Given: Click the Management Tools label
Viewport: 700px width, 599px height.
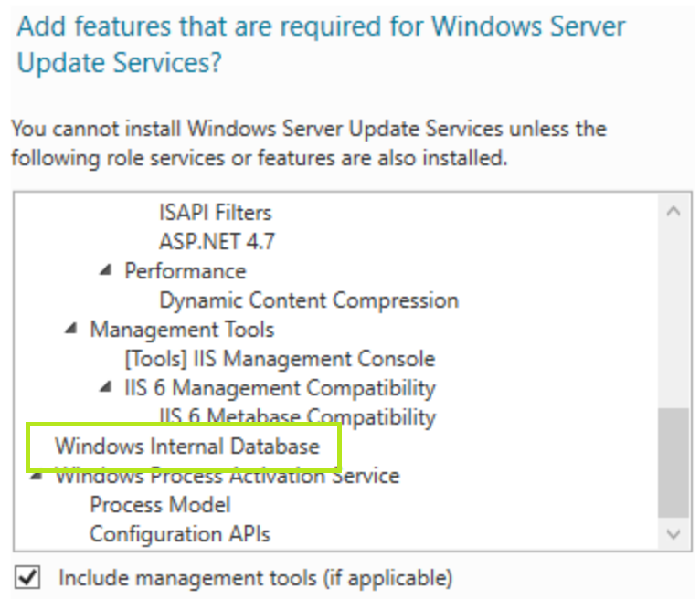Looking at the screenshot, I should 181,330.
